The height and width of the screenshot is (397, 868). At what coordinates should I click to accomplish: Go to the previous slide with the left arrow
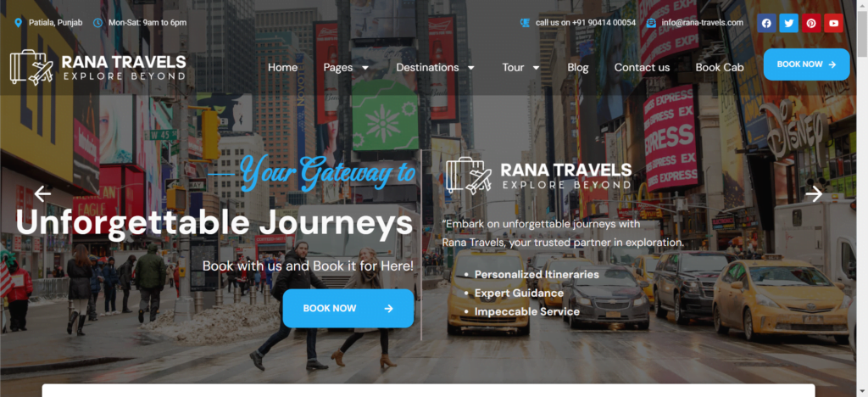pyautogui.click(x=42, y=193)
